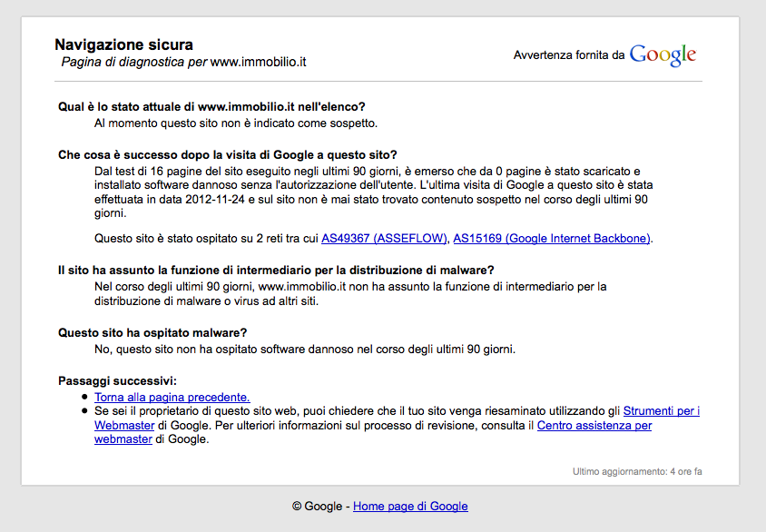Image resolution: width=766 pixels, height=532 pixels.
Task: Open the AS49367 (ASSEFLOW) network link
Action: point(384,239)
